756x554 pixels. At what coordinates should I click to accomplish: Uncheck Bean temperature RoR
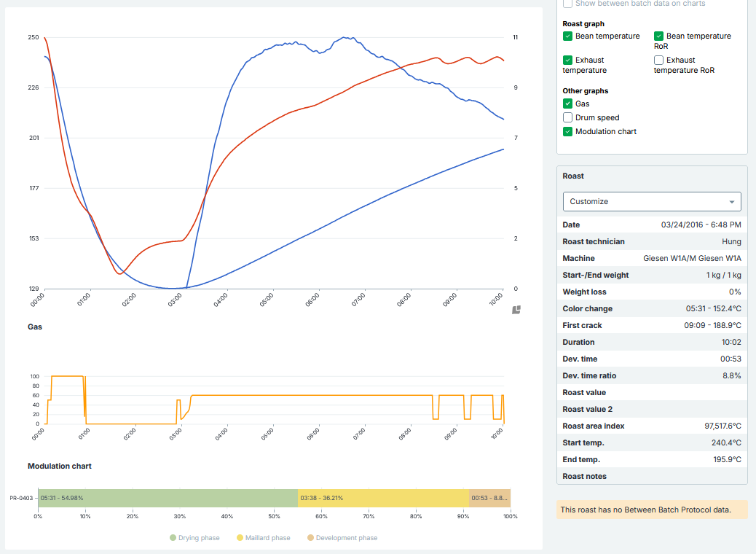tap(658, 36)
